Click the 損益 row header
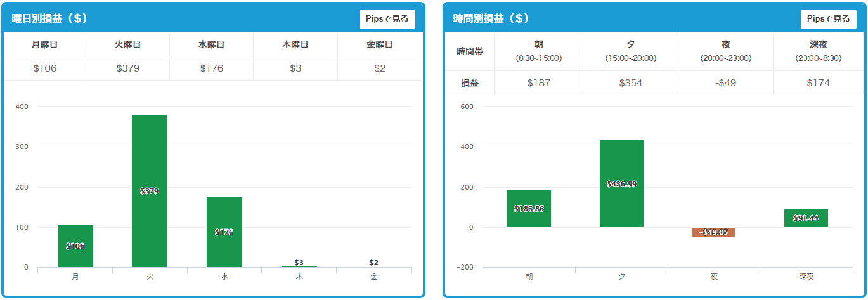The height and width of the screenshot is (300, 868). [470, 82]
